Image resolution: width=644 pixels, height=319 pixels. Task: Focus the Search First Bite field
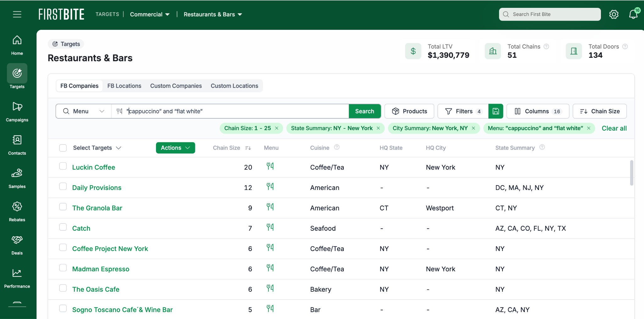[x=550, y=14]
